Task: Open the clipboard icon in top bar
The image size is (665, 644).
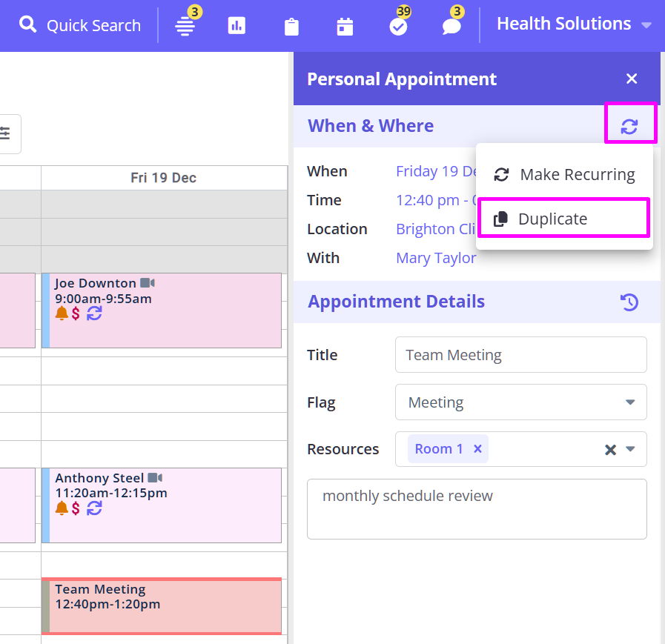Action: click(291, 27)
